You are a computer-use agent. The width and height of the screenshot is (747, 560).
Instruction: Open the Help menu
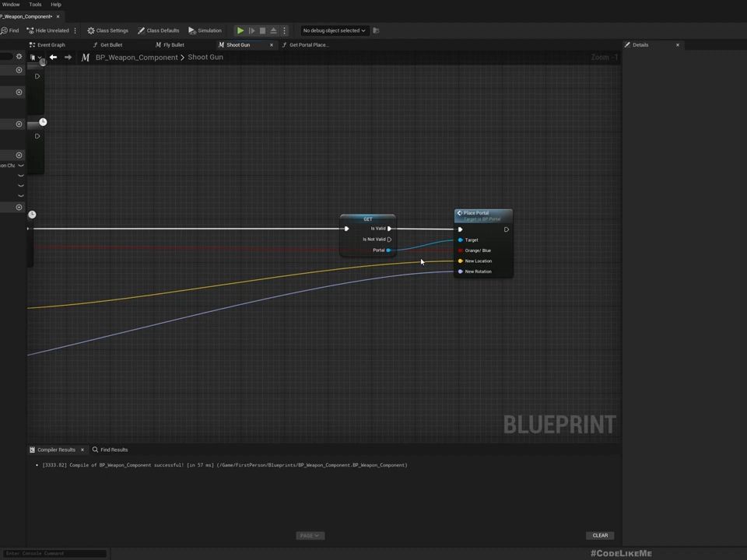[x=56, y=5]
